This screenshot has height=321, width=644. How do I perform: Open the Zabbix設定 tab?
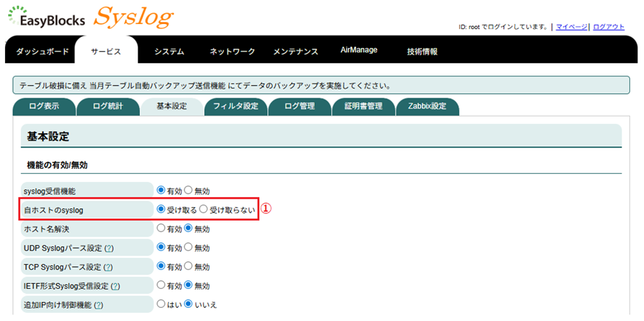click(427, 107)
